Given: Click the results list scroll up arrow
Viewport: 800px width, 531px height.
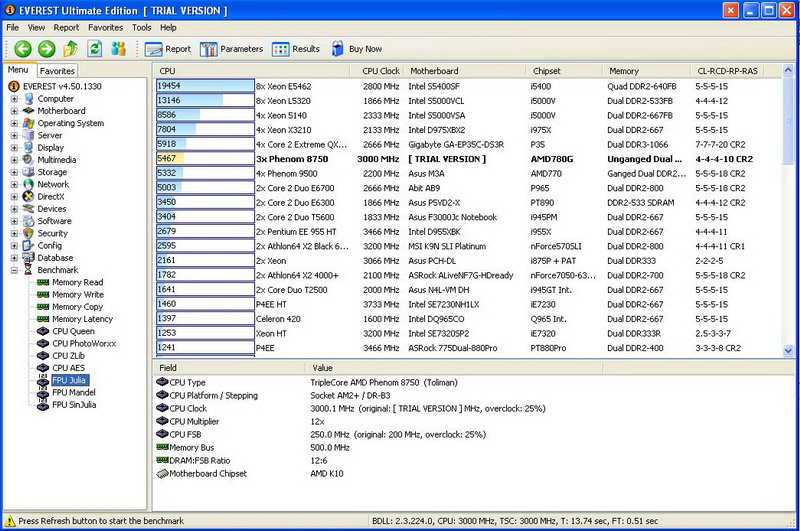Looking at the screenshot, I should tap(788, 70).
